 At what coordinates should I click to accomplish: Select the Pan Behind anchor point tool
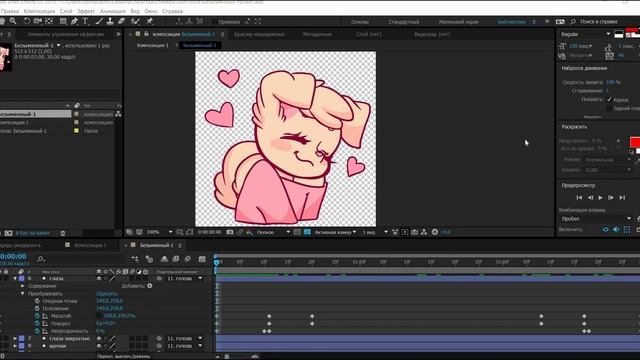coord(49,21)
